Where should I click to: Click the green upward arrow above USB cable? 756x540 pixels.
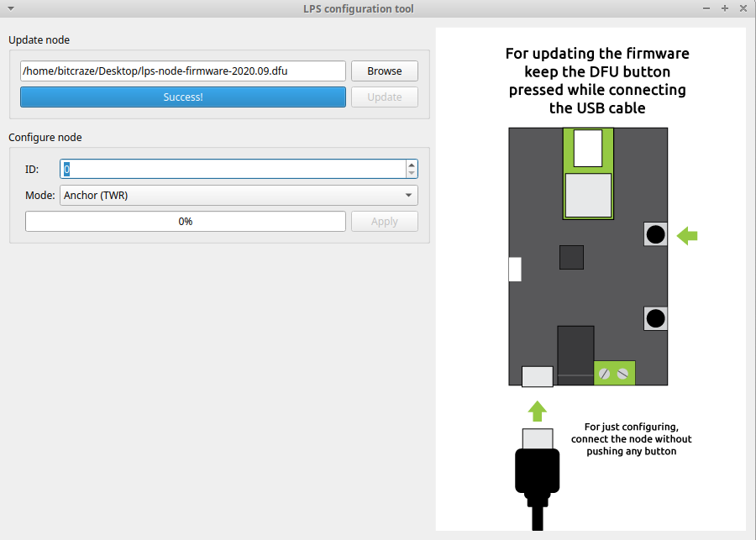(538, 410)
